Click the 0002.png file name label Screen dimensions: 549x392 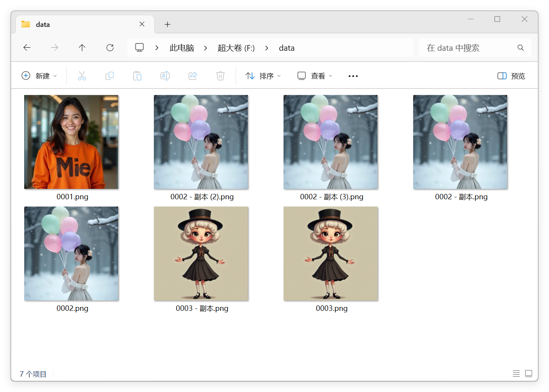coord(72,308)
